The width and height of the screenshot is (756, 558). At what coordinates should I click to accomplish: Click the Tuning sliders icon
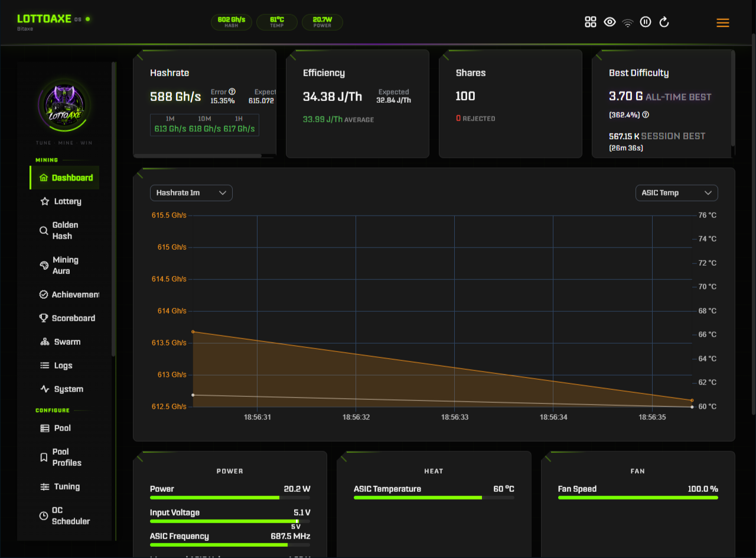click(x=44, y=487)
